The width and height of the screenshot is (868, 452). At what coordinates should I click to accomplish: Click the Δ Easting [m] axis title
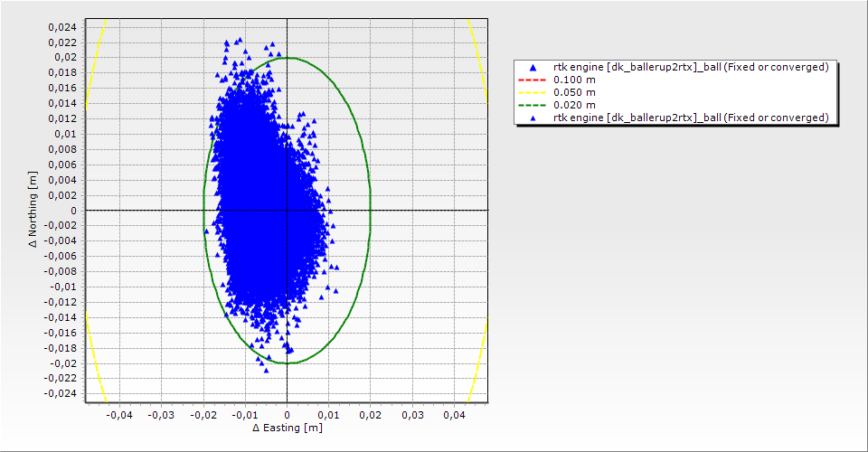coord(288,428)
